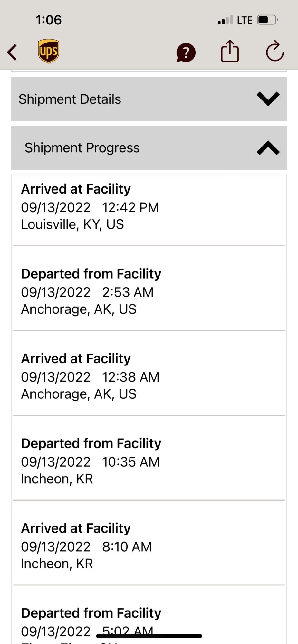Tap the back arrow icon

pos(12,52)
